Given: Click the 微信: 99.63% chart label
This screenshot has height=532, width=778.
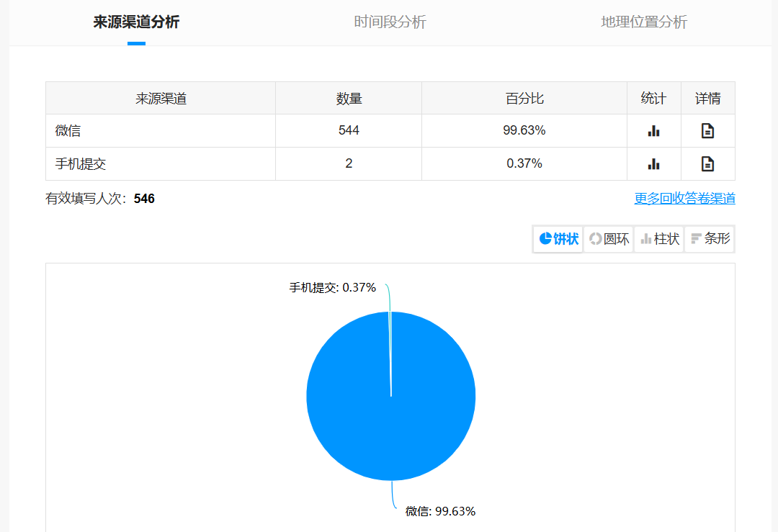Looking at the screenshot, I should pyautogui.click(x=440, y=511).
